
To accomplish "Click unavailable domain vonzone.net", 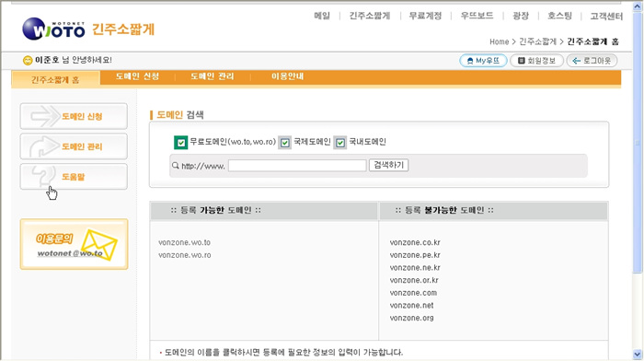I will coord(411,306).
